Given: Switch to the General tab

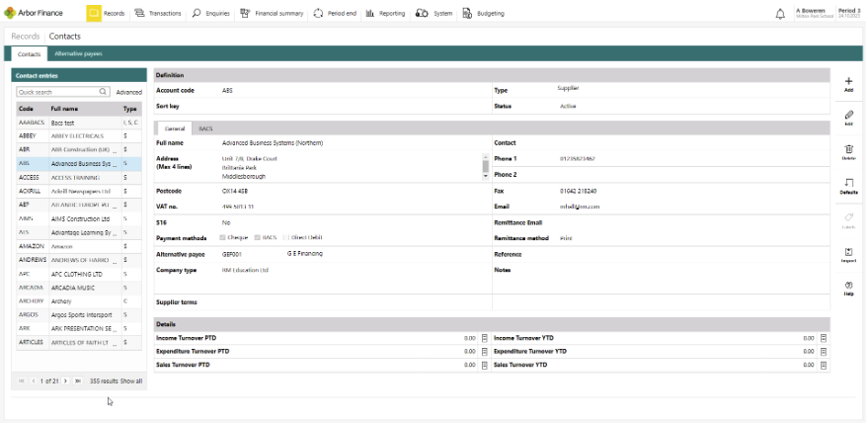Looking at the screenshot, I should 175,128.
